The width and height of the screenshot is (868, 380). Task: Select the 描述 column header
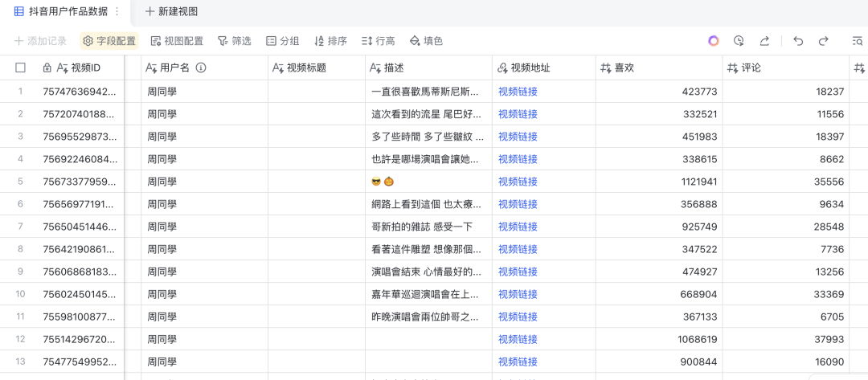[x=428, y=67]
